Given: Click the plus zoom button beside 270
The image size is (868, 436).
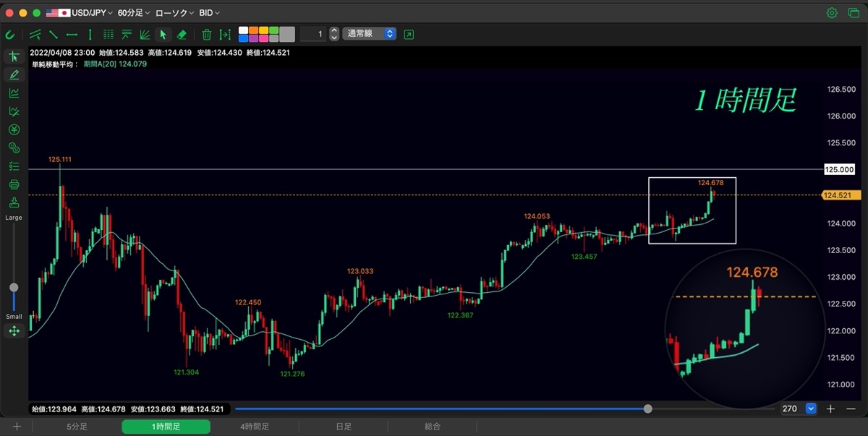Looking at the screenshot, I should [x=830, y=409].
